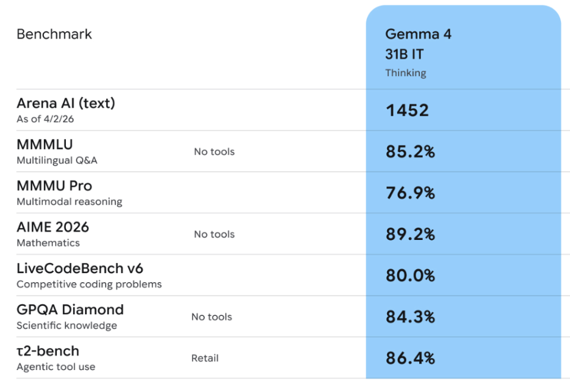Click the AIME 2026 benchmark name
Screen dimensions: 570x392
click(x=53, y=227)
